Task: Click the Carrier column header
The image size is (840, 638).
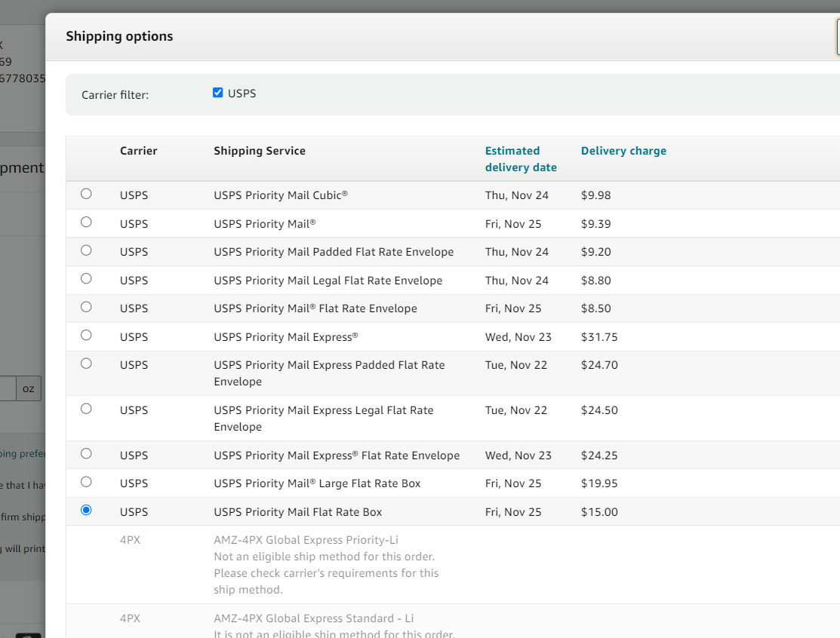Action: pyautogui.click(x=138, y=150)
